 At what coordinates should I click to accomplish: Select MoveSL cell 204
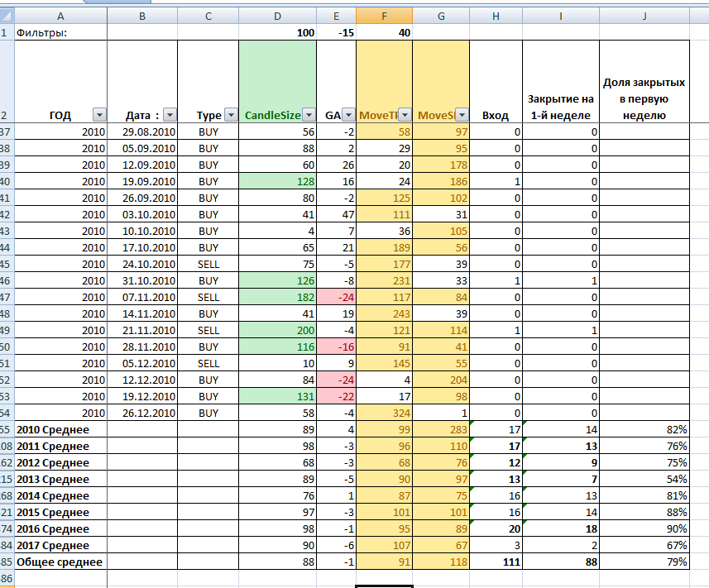[x=441, y=380]
